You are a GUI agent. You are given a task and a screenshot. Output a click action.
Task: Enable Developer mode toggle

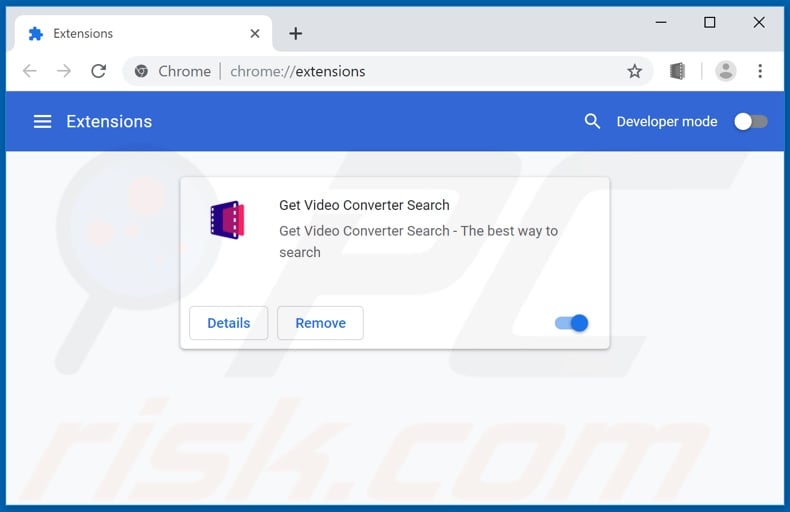[751, 121]
